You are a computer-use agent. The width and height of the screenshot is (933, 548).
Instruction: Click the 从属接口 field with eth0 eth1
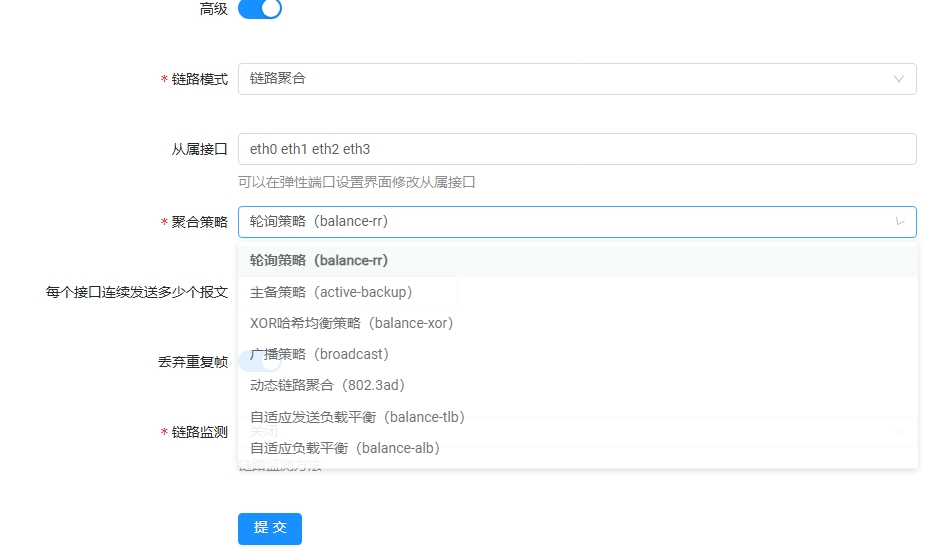point(576,149)
